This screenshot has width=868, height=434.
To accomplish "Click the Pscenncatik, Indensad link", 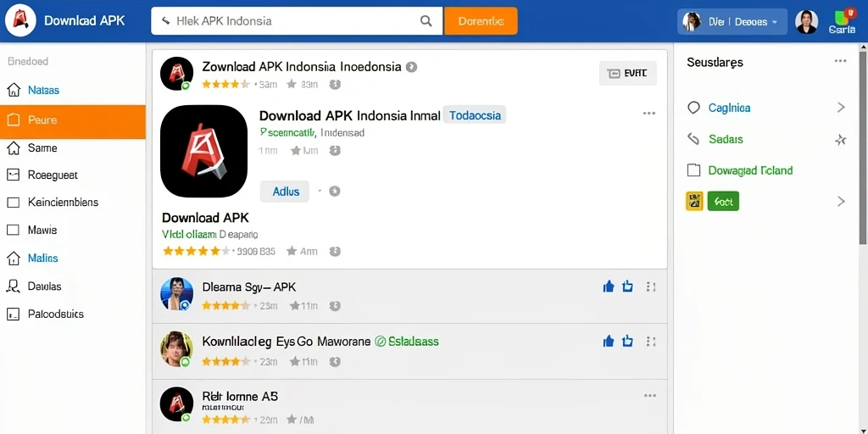I will (312, 133).
